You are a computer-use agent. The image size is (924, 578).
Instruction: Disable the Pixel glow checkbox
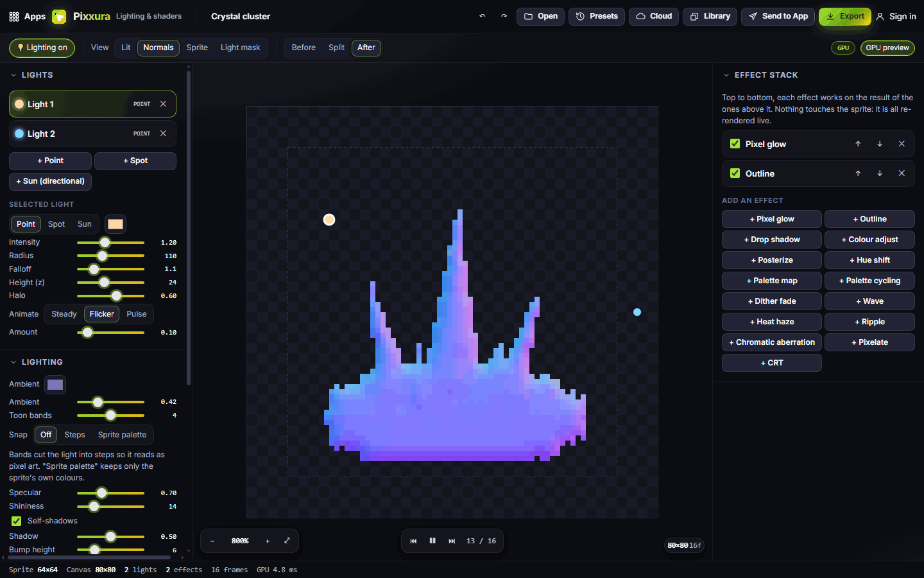coord(735,144)
